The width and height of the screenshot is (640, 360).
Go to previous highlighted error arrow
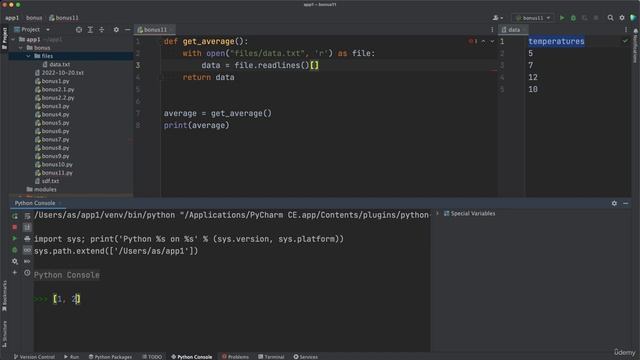click(x=483, y=42)
